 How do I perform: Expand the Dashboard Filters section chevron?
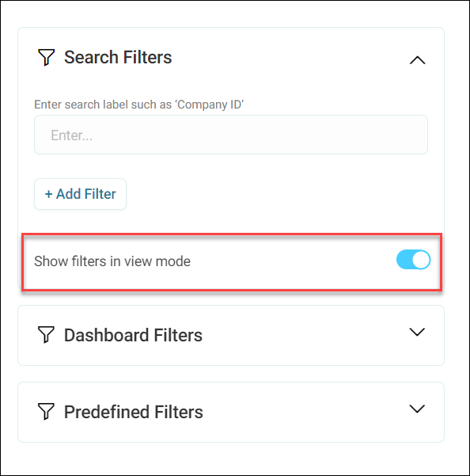[417, 332]
